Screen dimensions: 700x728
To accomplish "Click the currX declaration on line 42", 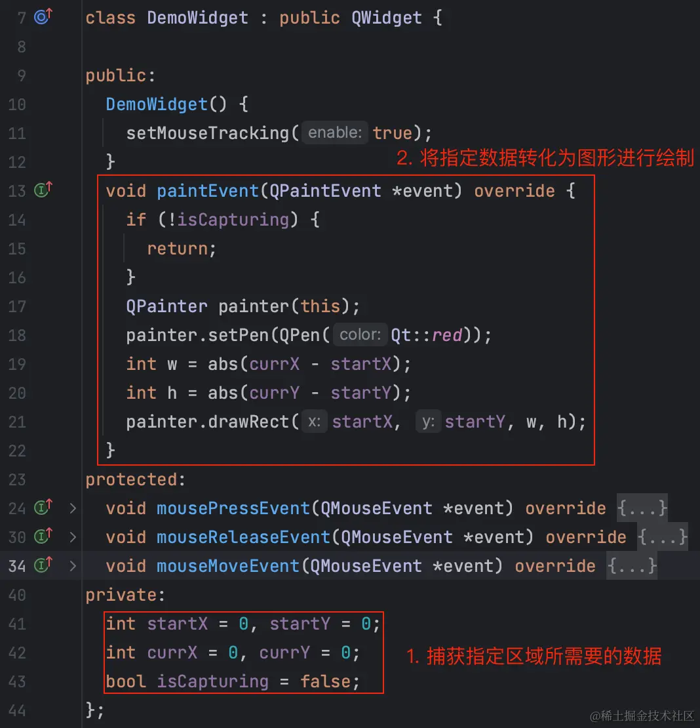I will [172, 653].
